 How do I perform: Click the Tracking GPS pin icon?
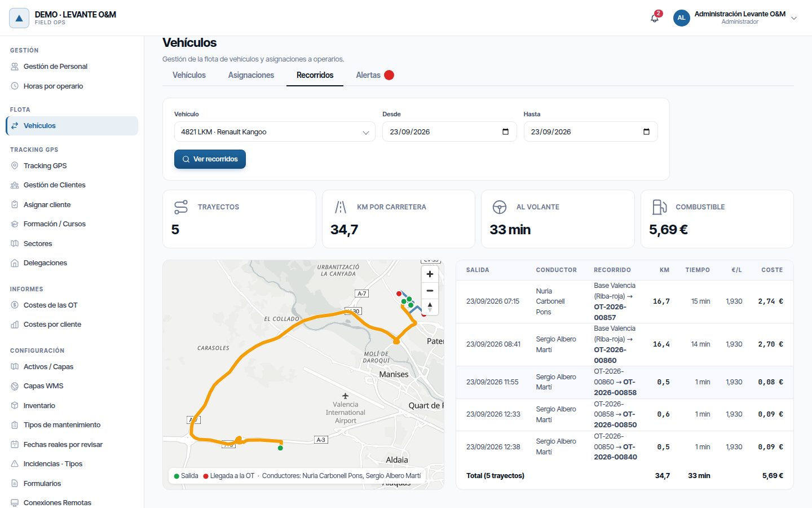click(x=15, y=166)
